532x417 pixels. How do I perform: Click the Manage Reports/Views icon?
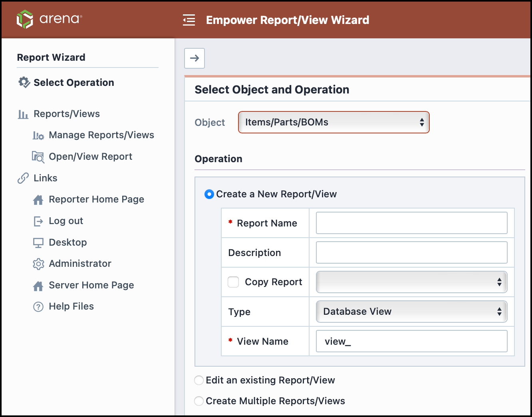[38, 135]
